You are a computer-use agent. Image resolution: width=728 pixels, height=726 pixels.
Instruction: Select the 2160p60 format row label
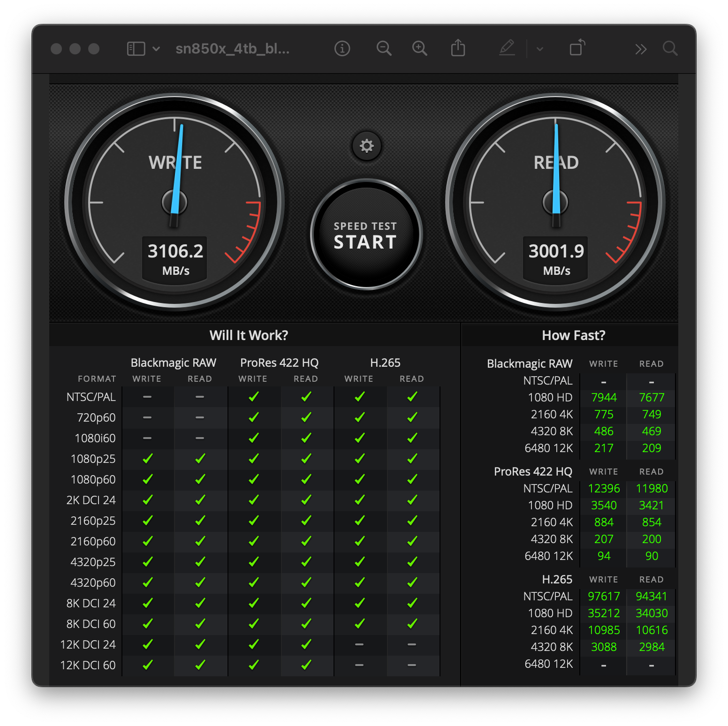(93, 542)
